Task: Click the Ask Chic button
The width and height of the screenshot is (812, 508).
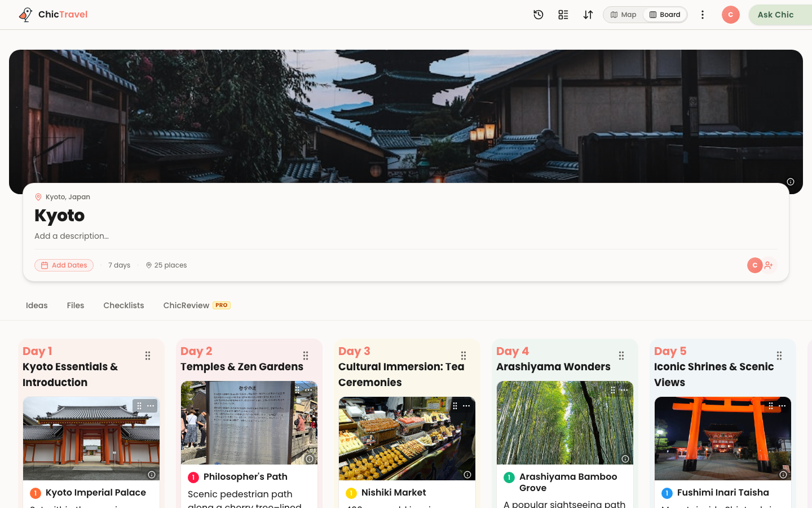Action: (x=780, y=15)
